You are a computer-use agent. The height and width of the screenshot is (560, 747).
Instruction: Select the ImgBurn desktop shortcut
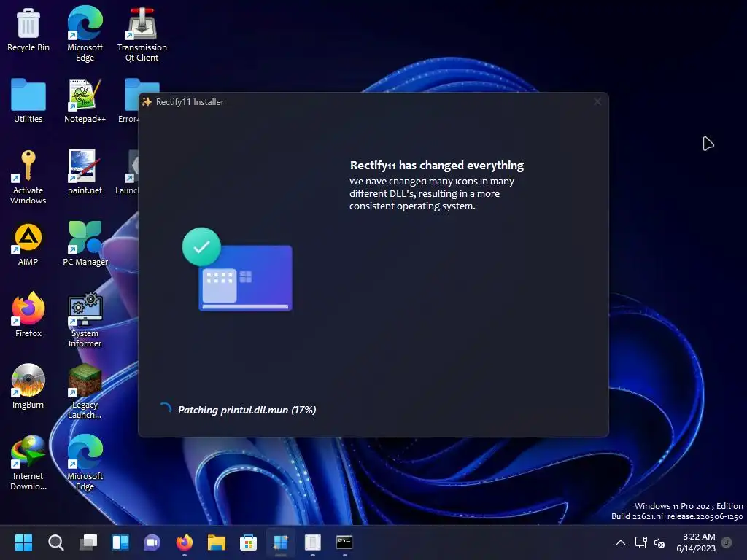pos(28,386)
